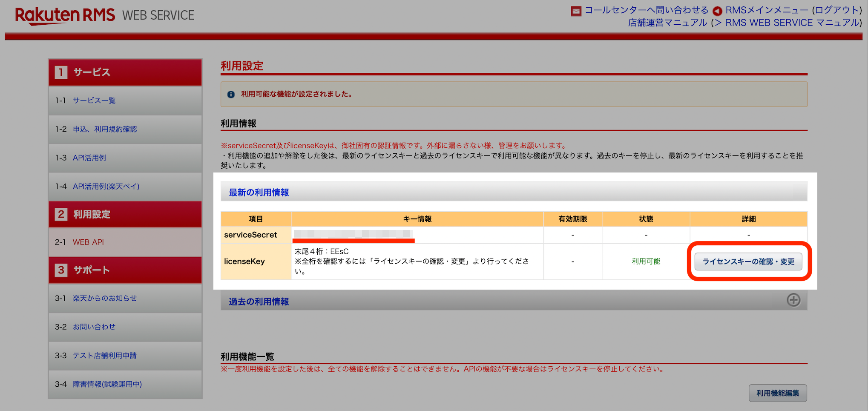Click the Rakuten RMS logo

click(65, 15)
